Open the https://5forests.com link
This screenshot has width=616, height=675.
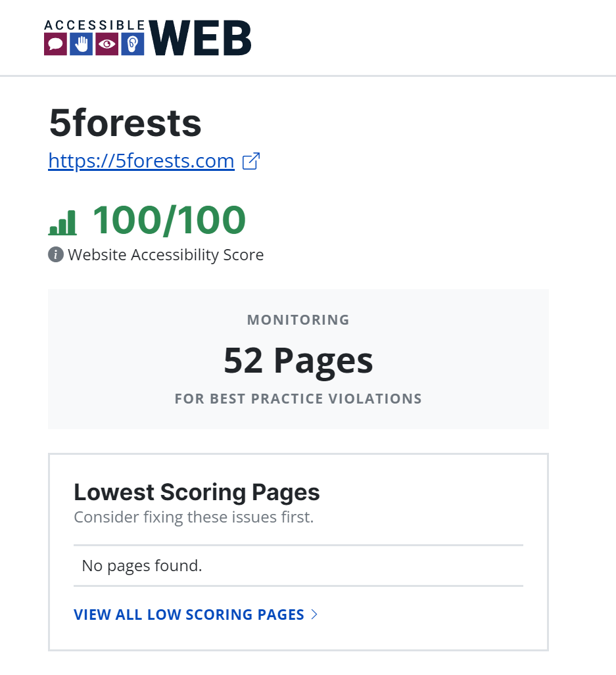point(141,161)
